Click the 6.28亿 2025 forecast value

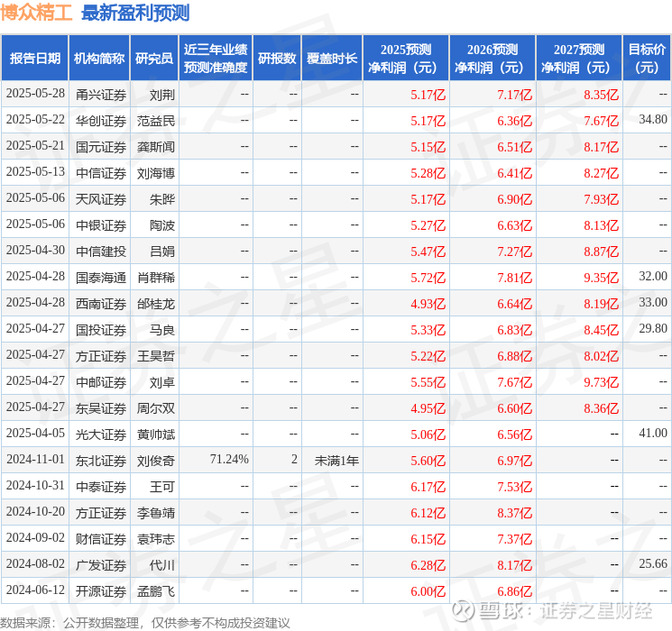tap(428, 565)
